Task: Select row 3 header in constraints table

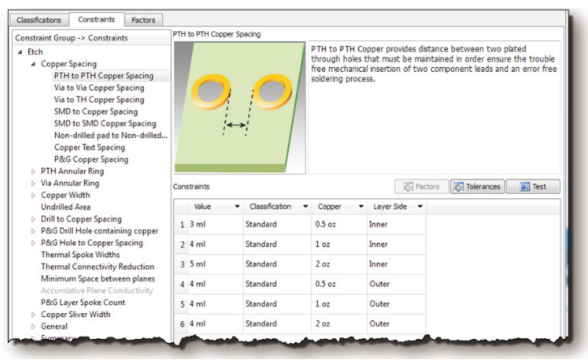Action: click(x=181, y=265)
